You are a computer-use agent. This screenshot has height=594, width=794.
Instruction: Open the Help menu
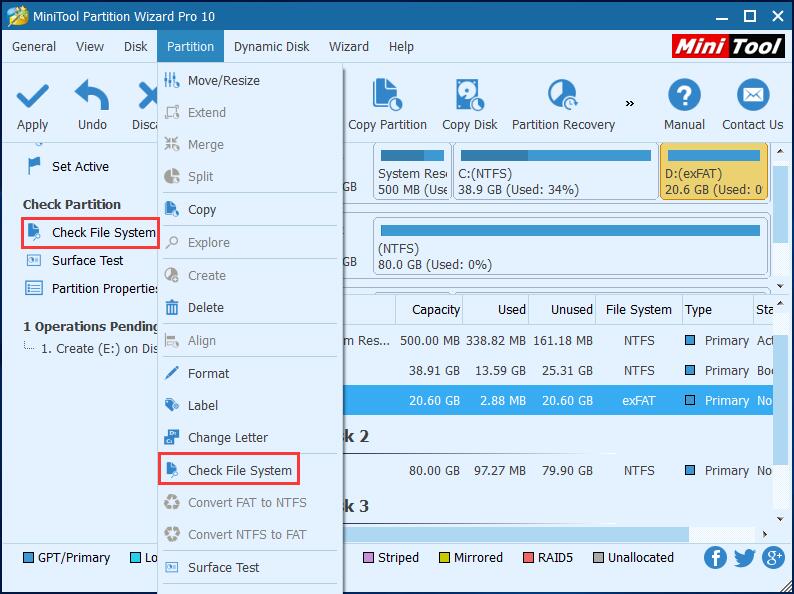click(x=401, y=47)
